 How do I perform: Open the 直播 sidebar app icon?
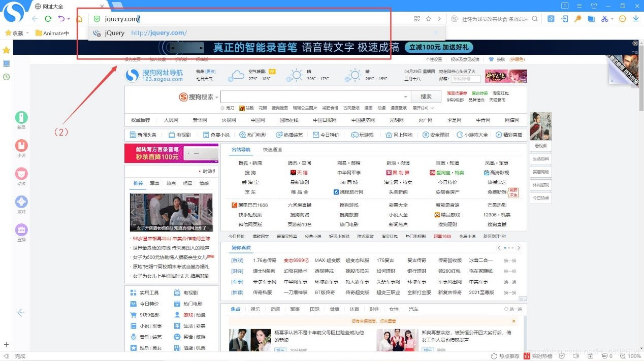tap(21, 233)
